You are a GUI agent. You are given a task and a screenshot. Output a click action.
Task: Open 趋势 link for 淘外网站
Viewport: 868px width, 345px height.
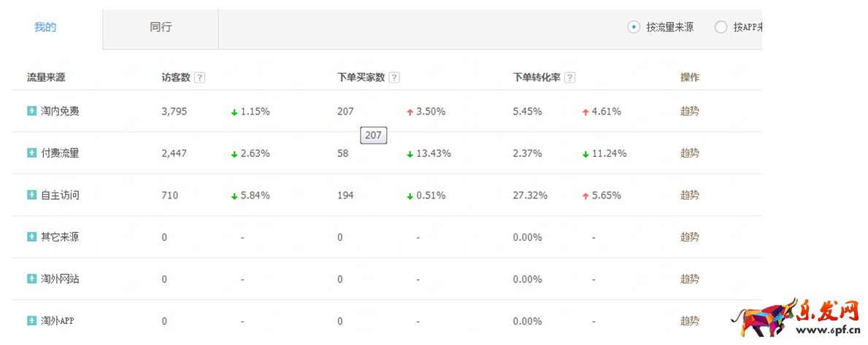coord(689,279)
